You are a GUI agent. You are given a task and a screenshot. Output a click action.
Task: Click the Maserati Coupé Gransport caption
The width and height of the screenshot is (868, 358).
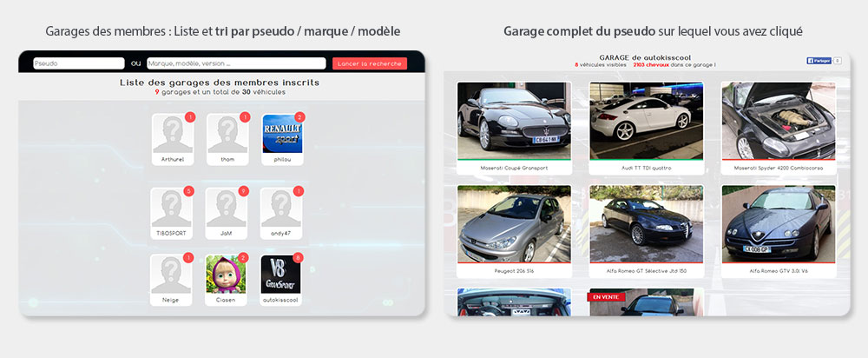tap(514, 168)
